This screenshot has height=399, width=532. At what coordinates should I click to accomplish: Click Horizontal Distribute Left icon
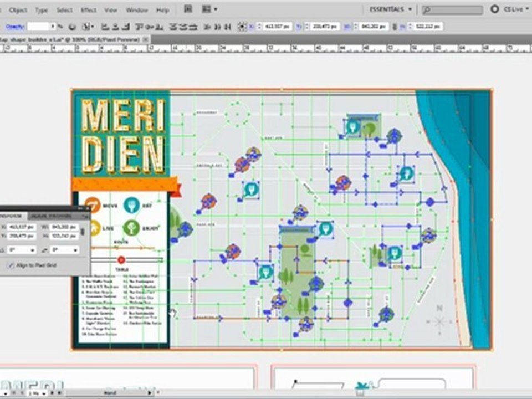[207, 27]
